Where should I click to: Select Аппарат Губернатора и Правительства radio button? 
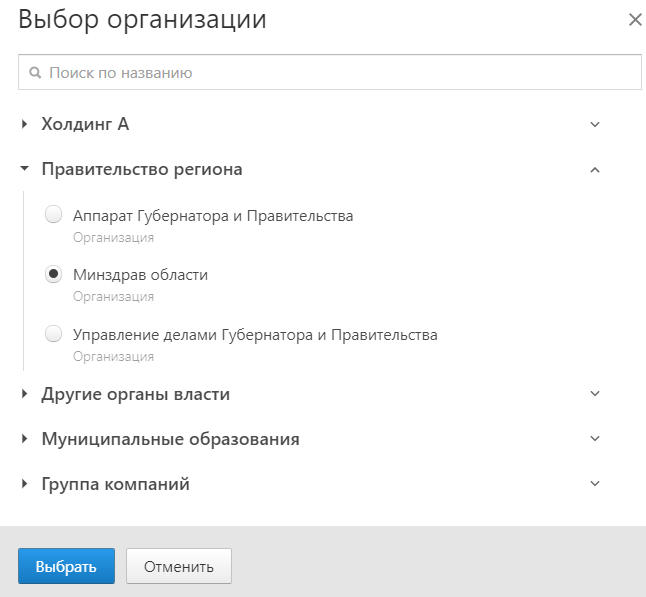click(54, 214)
